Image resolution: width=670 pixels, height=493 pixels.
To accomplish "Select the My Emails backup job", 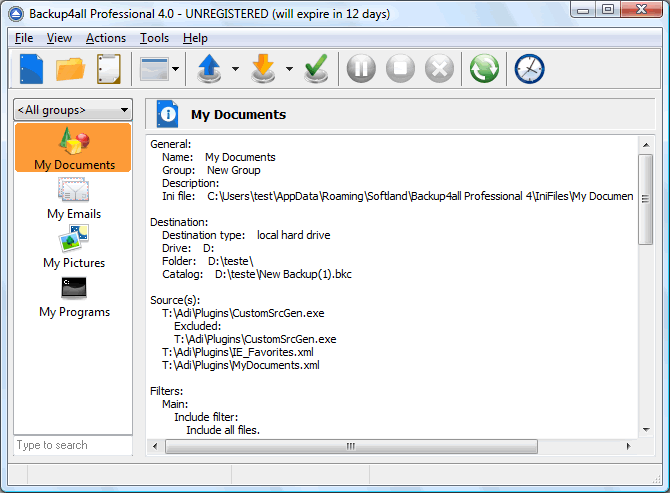I will [x=74, y=199].
